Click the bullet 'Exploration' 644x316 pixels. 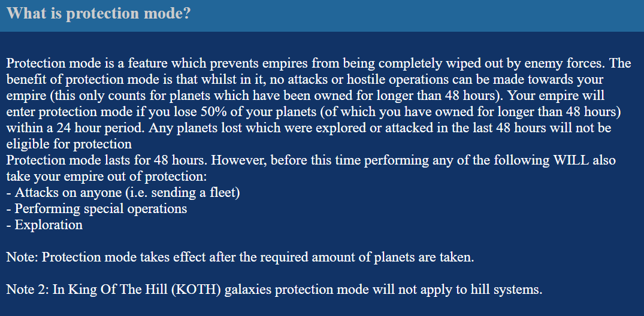pyautogui.click(x=45, y=225)
